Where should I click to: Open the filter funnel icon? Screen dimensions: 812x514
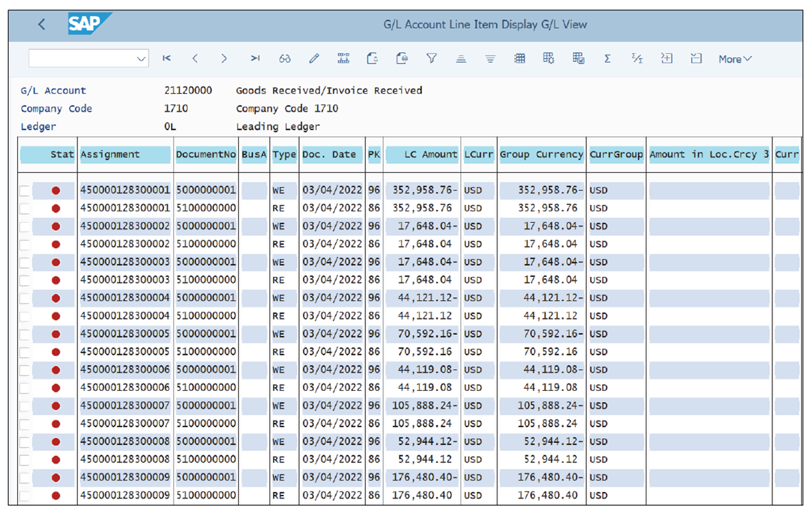click(432, 59)
